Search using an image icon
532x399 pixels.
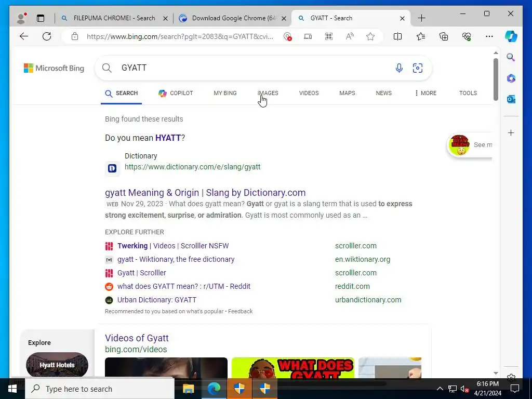point(417,68)
